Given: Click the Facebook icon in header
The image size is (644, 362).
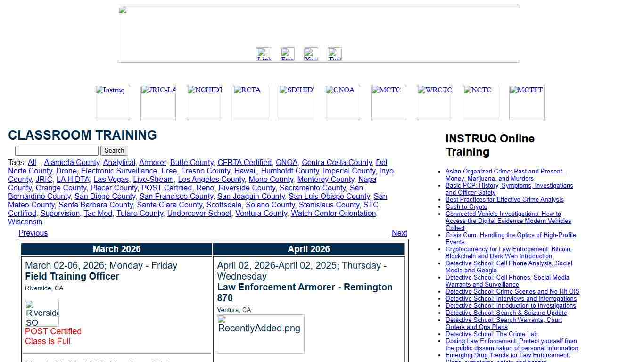Looking at the screenshot, I should (x=288, y=54).
